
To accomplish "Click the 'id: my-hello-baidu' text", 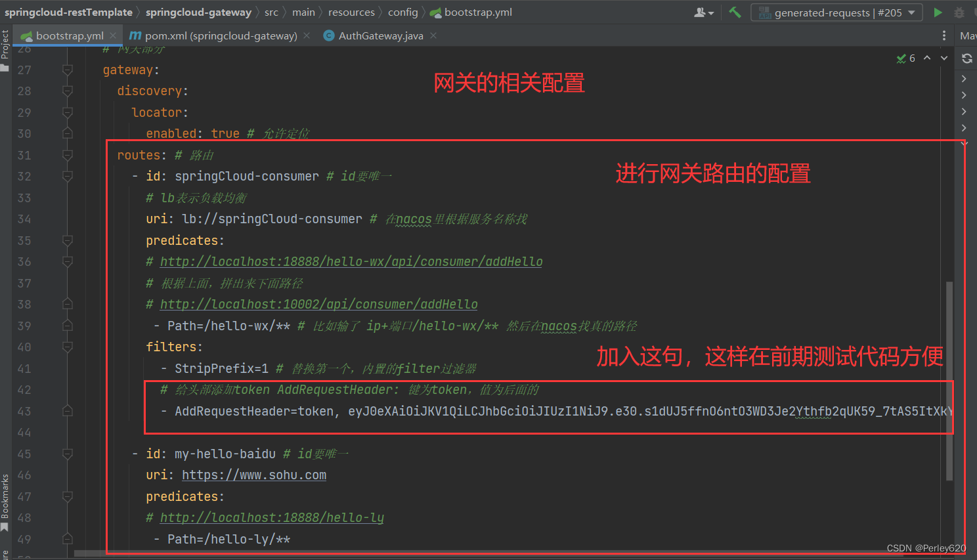I will click(211, 454).
